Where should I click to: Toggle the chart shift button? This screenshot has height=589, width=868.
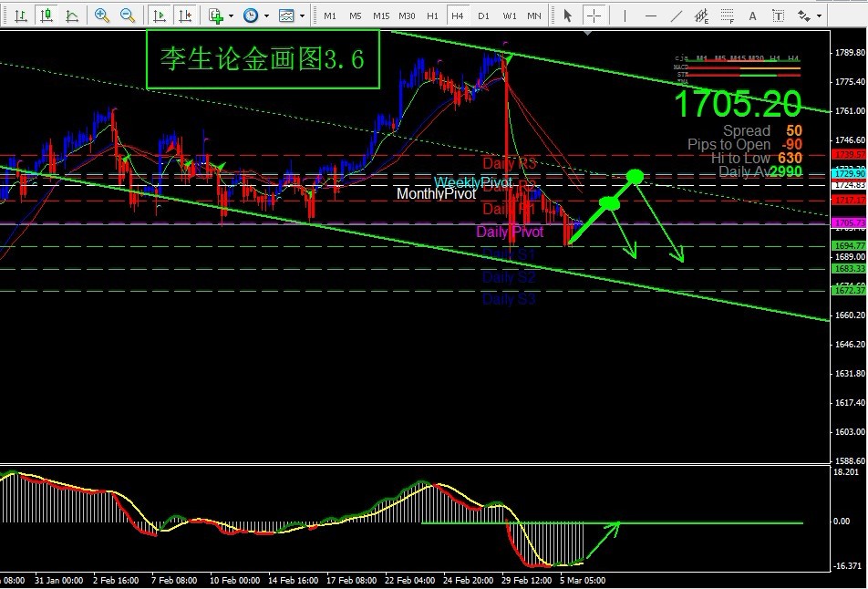186,15
